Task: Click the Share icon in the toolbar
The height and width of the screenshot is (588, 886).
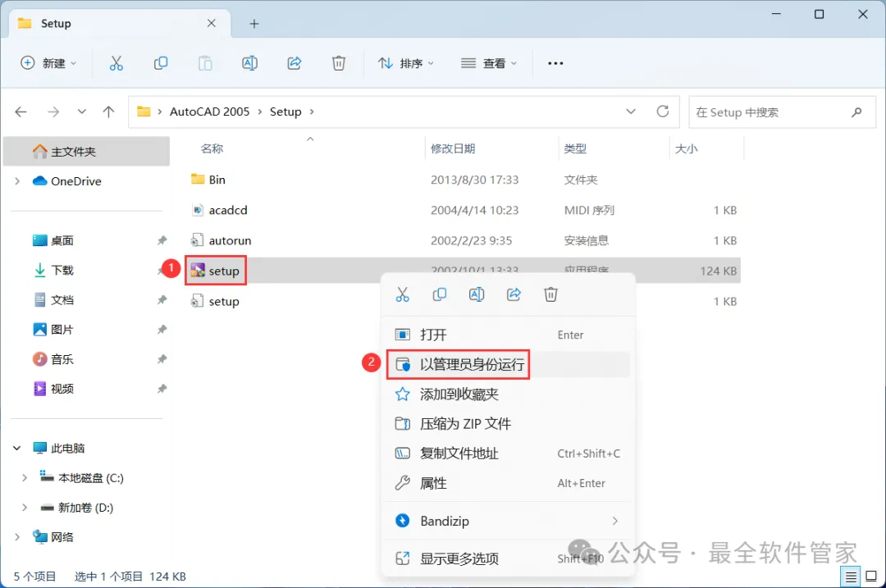Action: click(295, 63)
